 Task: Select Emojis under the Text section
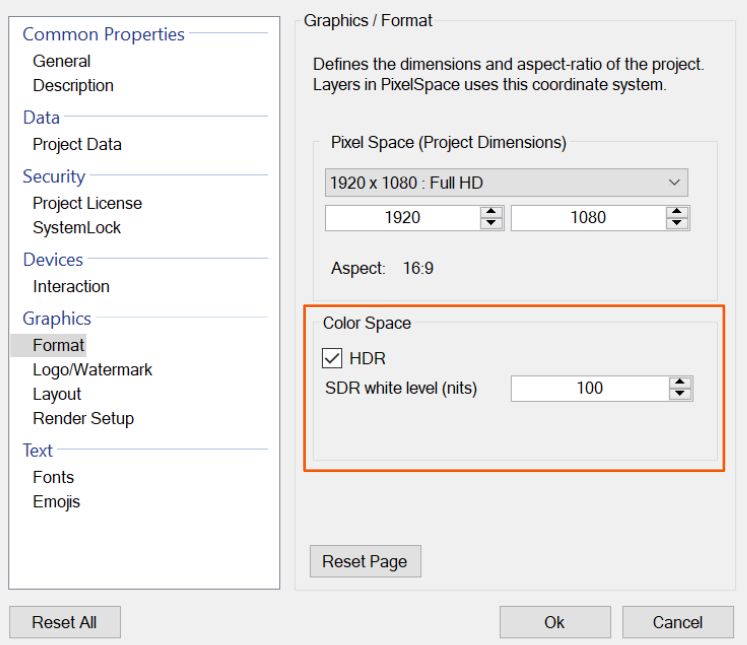click(x=56, y=502)
